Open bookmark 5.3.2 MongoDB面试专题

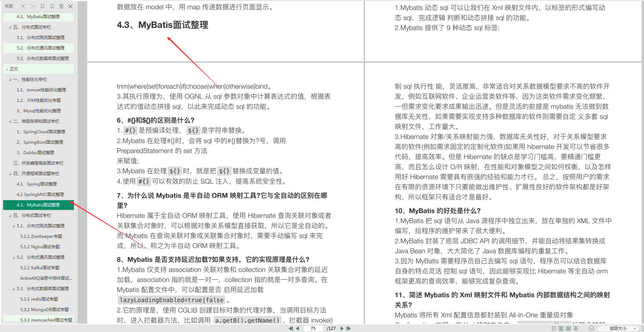[x=45, y=309]
